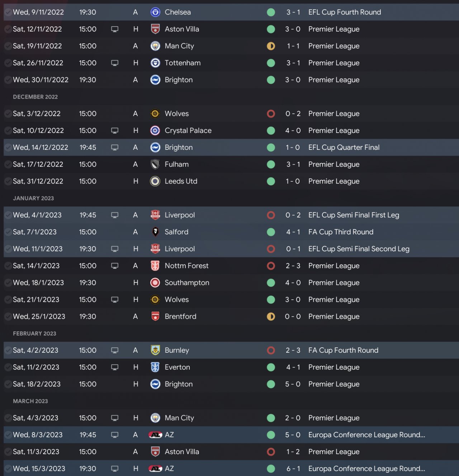459x476 pixels.
Task: Open the FA Cup Third Round competition
Action: point(341,232)
